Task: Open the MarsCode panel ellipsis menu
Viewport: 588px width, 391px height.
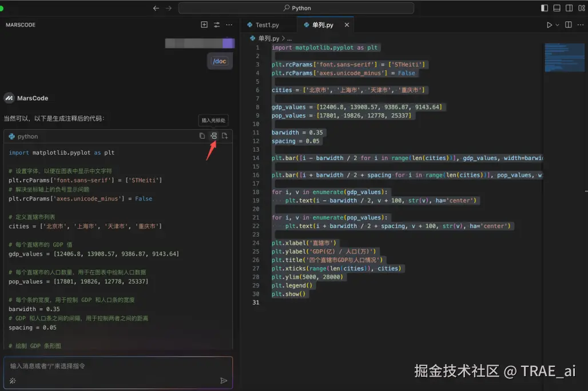Action: click(x=228, y=25)
